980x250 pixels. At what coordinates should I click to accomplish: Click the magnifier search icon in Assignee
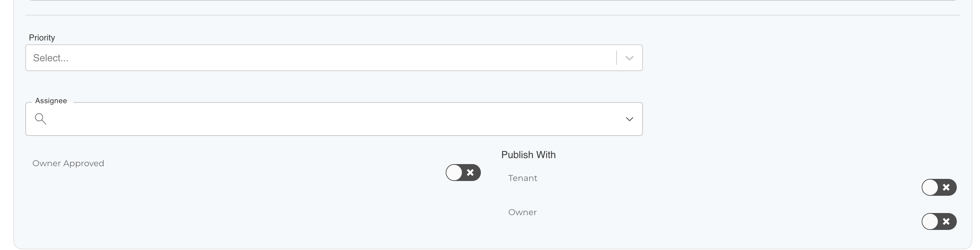point(40,119)
